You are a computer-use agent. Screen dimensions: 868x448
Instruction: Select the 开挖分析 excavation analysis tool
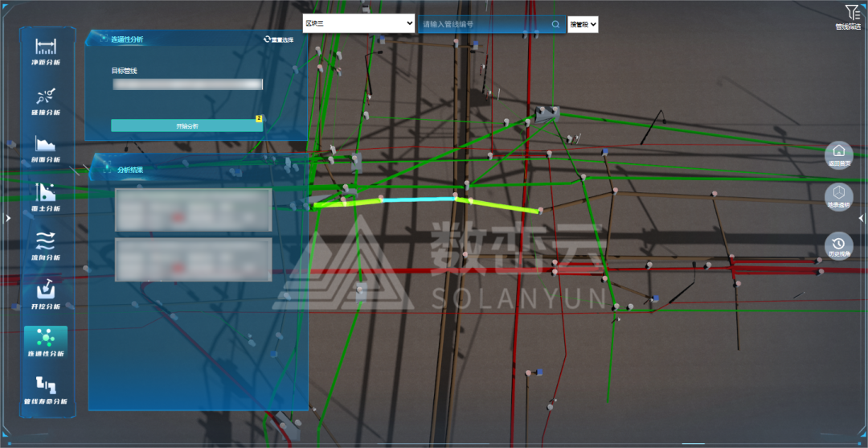pyautogui.click(x=45, y=294)
